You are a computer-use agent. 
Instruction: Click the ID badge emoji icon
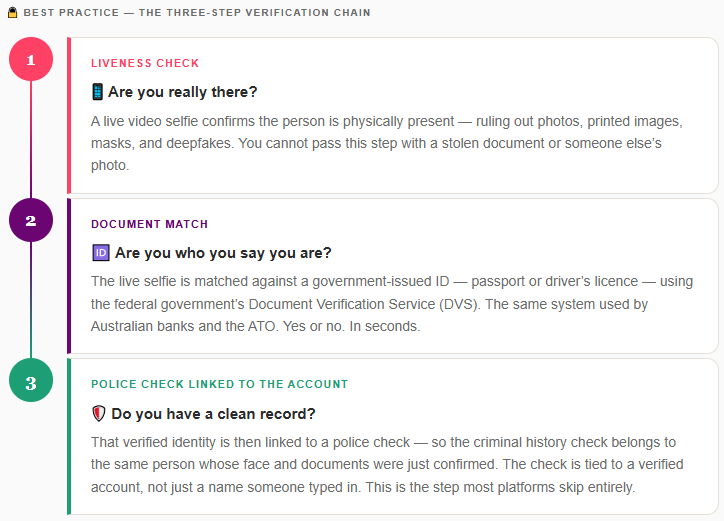tap(99, 253)
